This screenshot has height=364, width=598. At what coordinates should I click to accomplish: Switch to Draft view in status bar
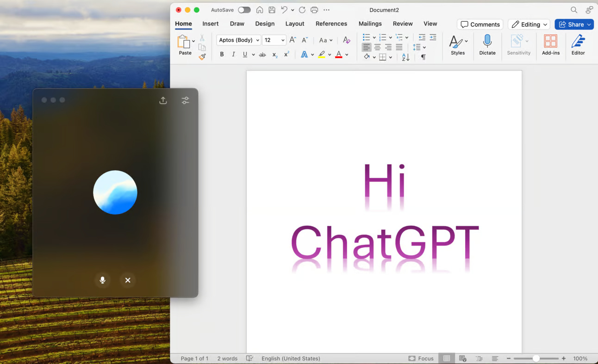click(x=495, y=358)
